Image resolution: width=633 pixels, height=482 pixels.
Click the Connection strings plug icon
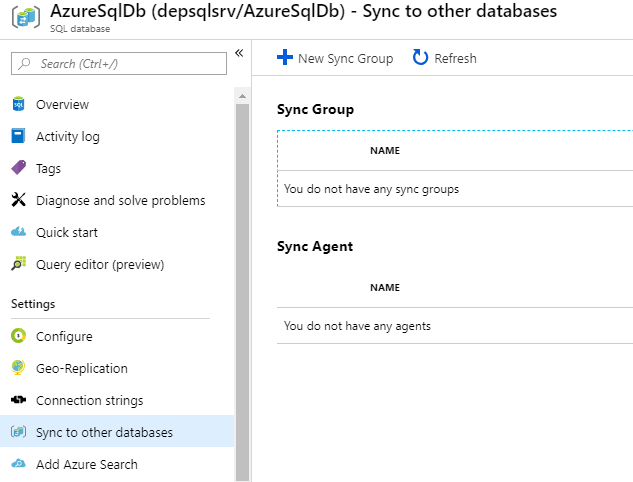click(18, 400)
